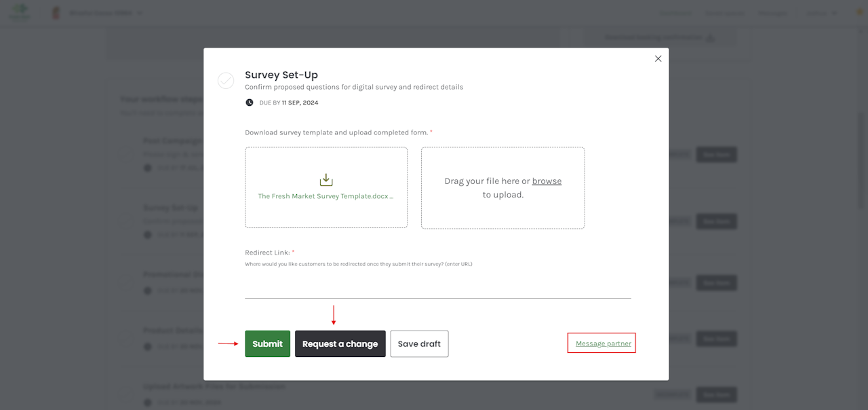Open the account dropdown in the top-right header
The image size is (868, 410).
[x=821, y=13]
